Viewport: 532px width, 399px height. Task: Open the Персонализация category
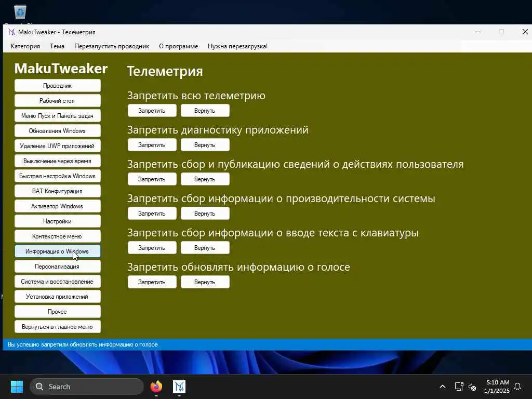57,267
